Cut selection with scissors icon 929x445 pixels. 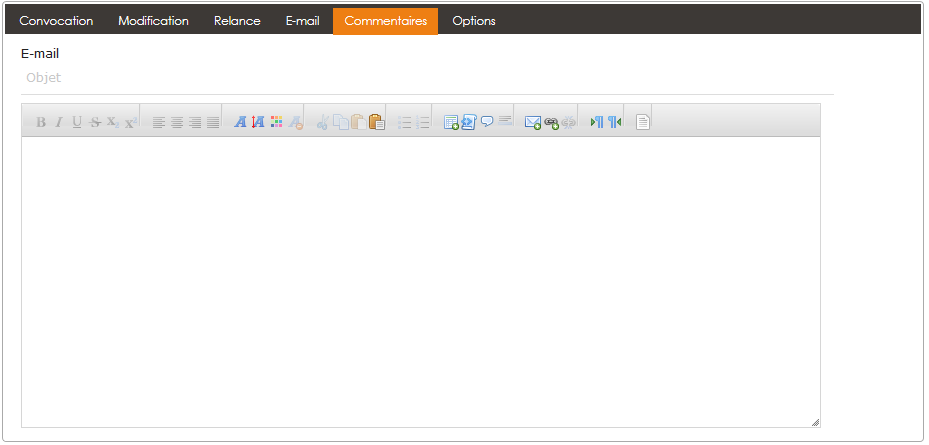coord(323,122)
